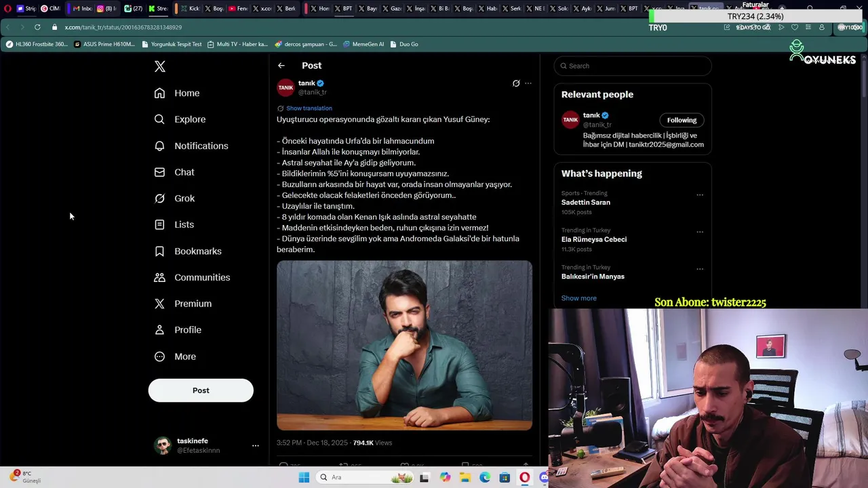The height and width of the screenshot is (488, 868).
Task: Open the Yusuf Güney photo
Action: coord(404,345)
